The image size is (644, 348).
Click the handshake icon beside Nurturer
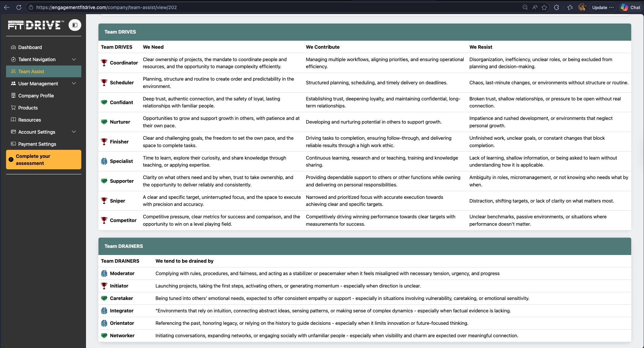coord(104,122)
